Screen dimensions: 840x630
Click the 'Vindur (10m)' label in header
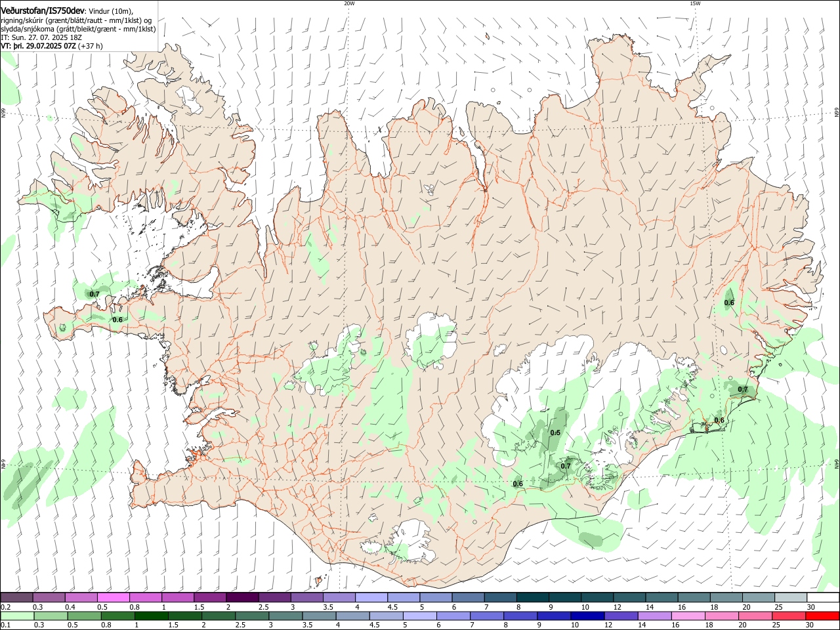(110, 12)
